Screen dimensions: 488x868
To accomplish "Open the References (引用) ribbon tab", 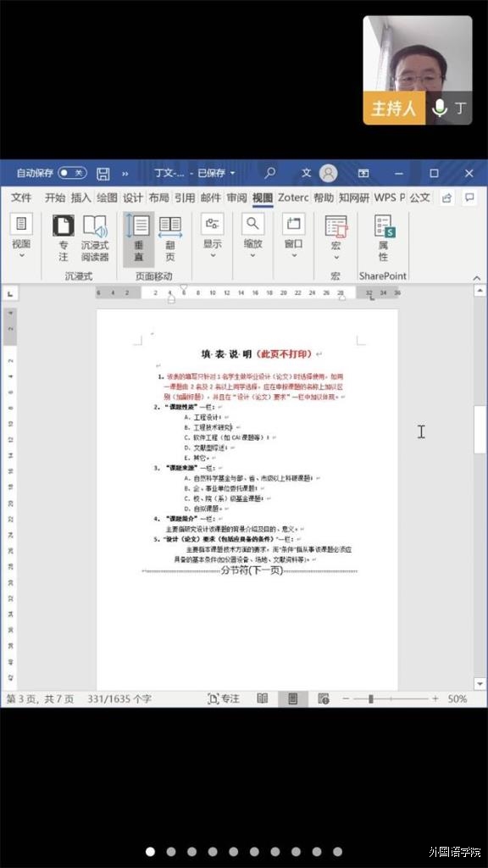I will 184,198.
